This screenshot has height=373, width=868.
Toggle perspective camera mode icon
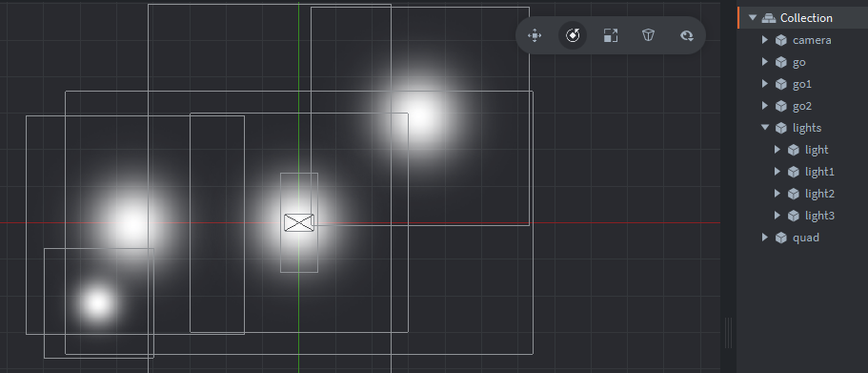[x=648, y=35]
